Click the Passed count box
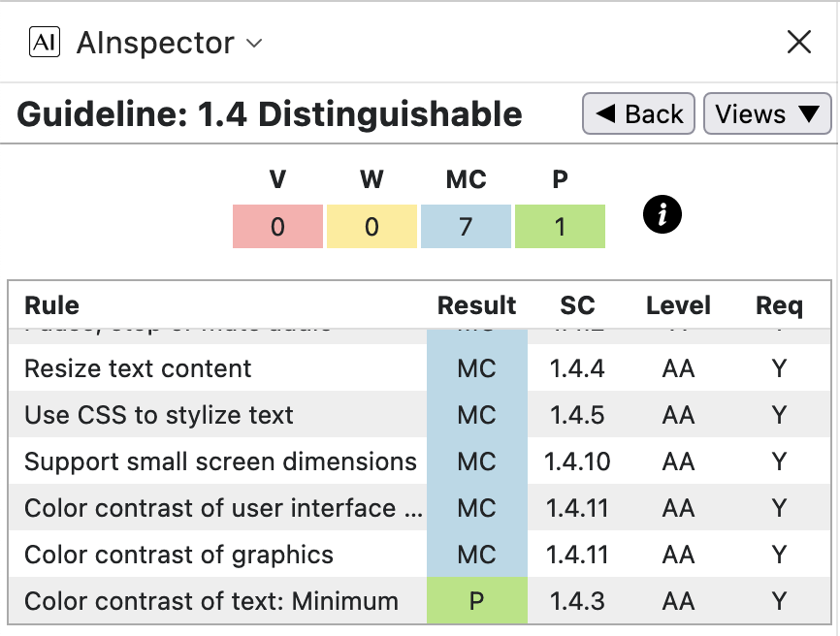Screen dimensions: 840x636 [x=560, y=227]
